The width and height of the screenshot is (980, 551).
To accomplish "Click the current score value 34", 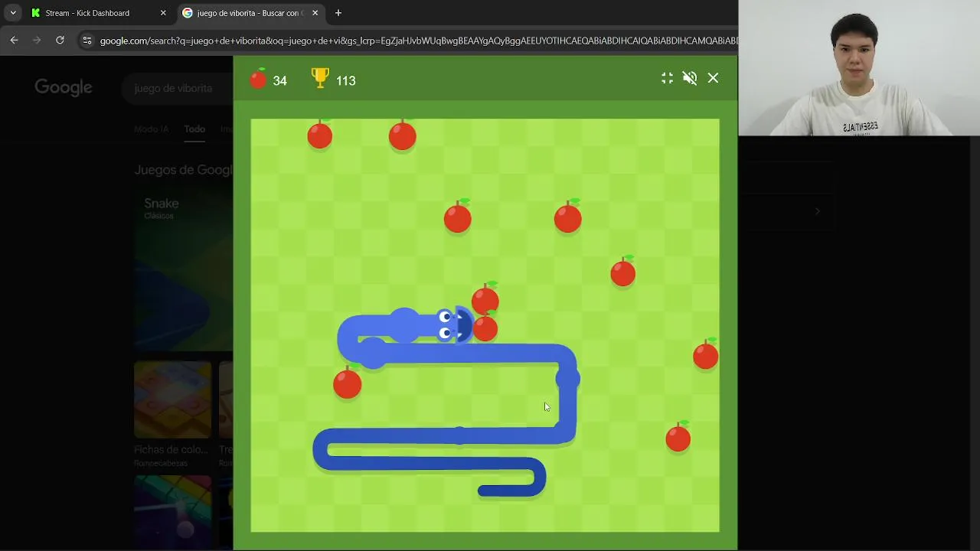I will 279,80.
